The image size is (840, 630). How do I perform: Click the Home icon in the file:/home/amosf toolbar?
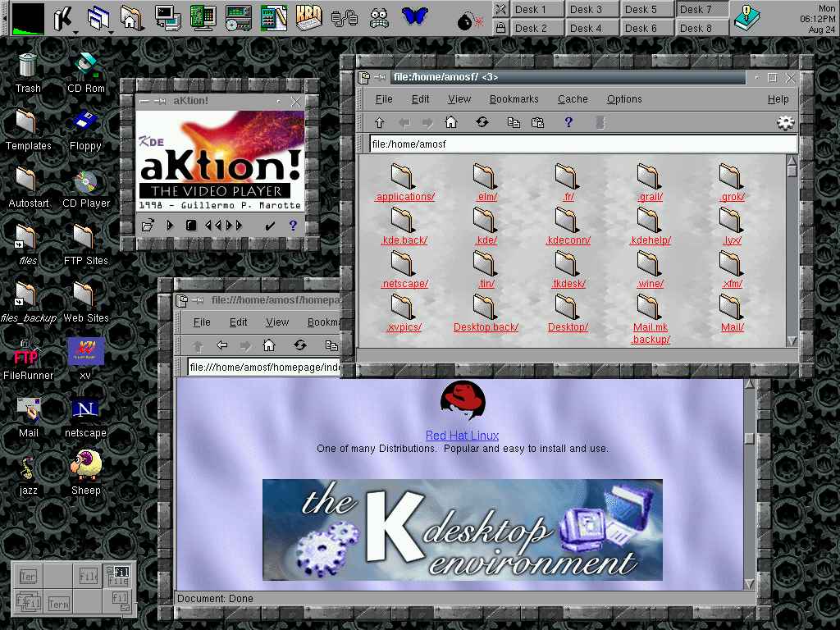coord(450,122)
